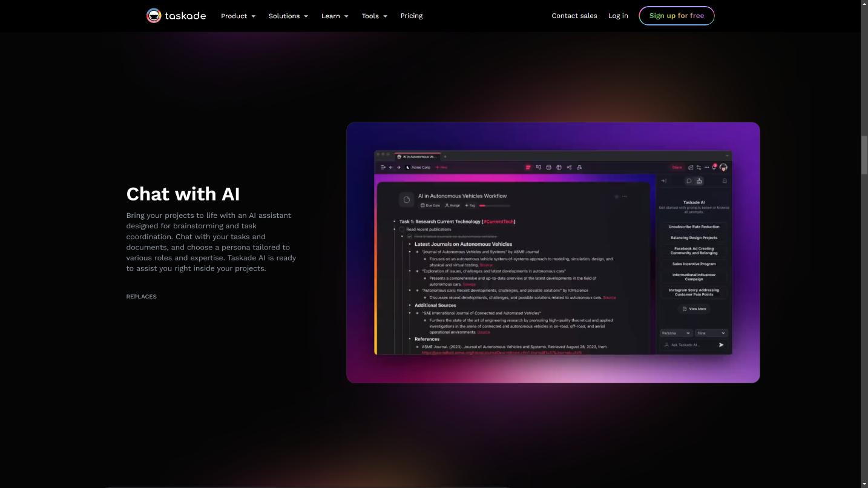Go to the Pricing page
The width and height of the screenshot is (868, 488).
tap(412, 16)
